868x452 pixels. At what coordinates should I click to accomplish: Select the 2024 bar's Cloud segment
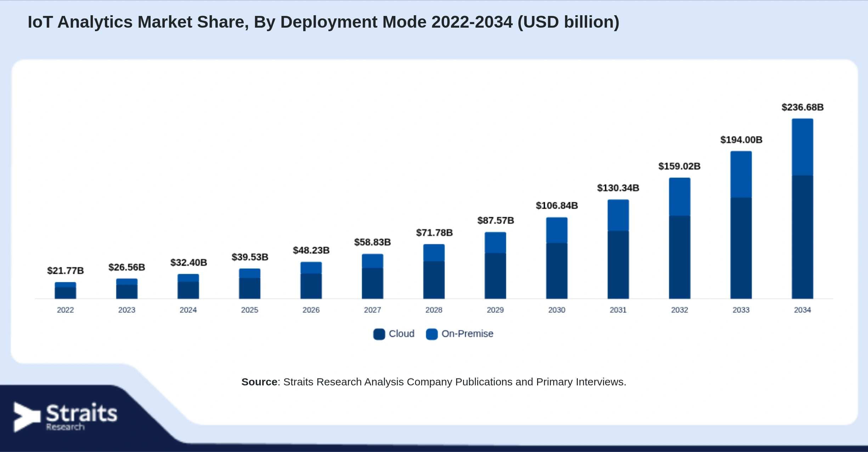pos(188,290)
